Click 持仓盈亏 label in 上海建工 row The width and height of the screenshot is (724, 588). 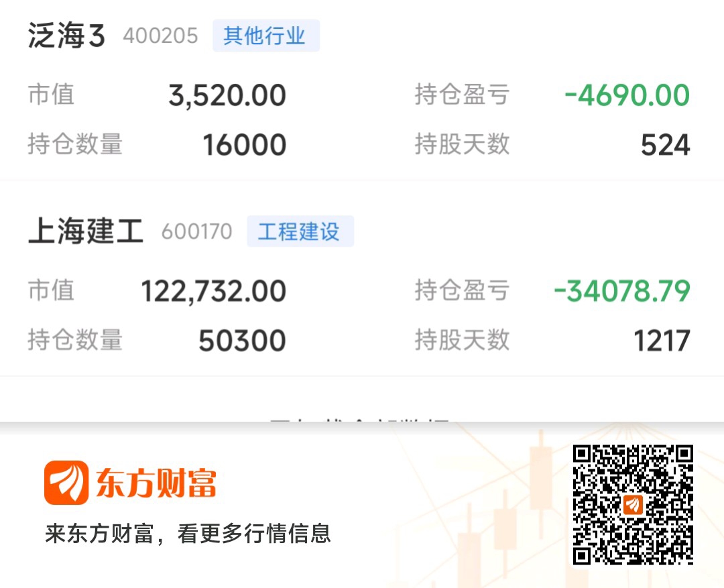coord(462,290)
